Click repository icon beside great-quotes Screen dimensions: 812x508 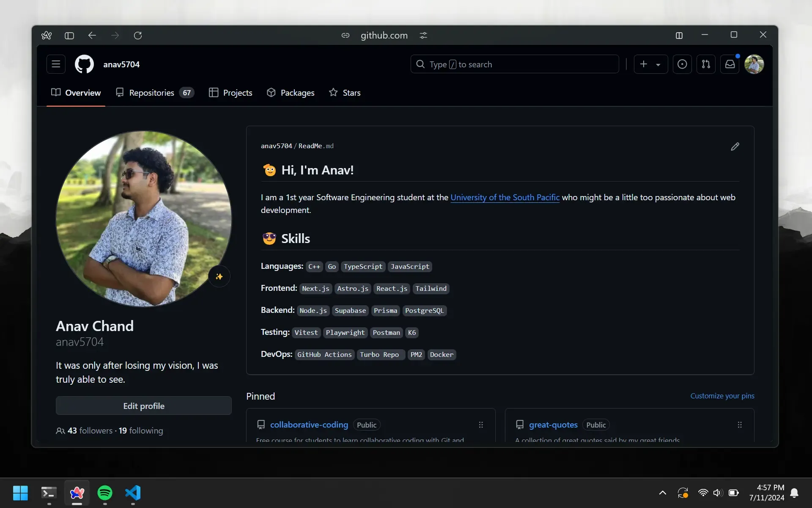pos(520,425)
